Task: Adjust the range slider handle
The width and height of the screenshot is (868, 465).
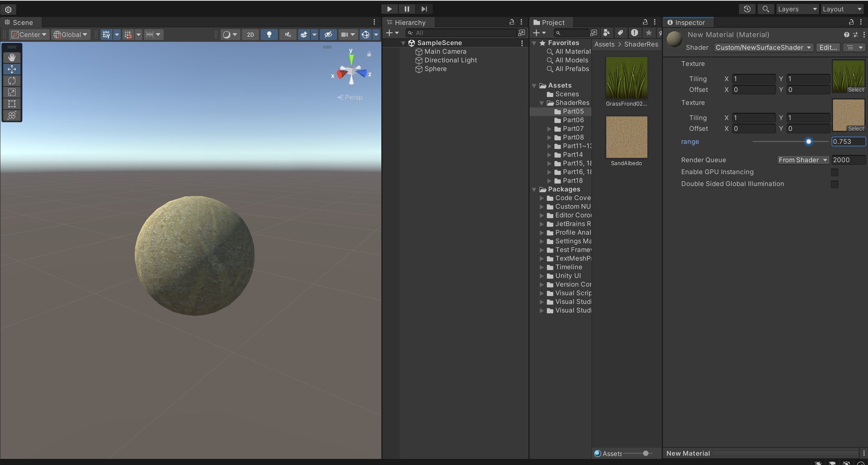Action: 809,142
